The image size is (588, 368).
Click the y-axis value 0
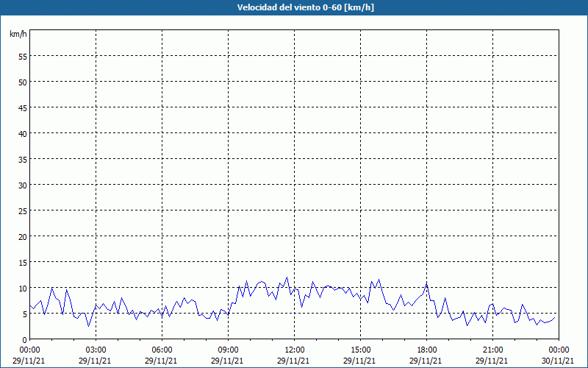[x=25, y=339]
